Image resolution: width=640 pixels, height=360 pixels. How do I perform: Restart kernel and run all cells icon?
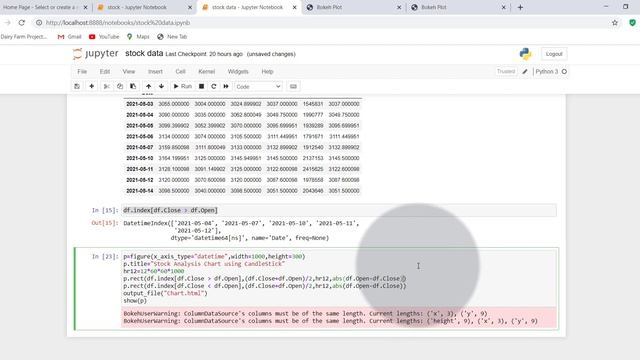click(x=226, y=87)
